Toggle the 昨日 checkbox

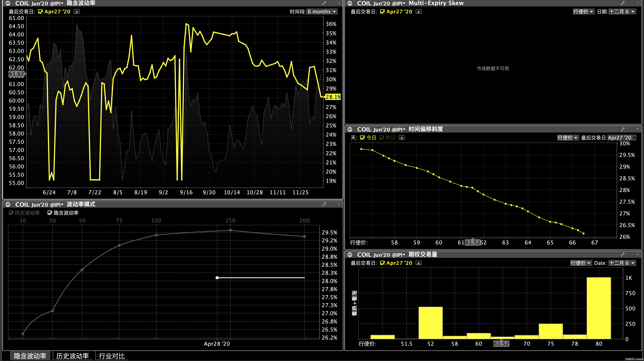(381, 138)
